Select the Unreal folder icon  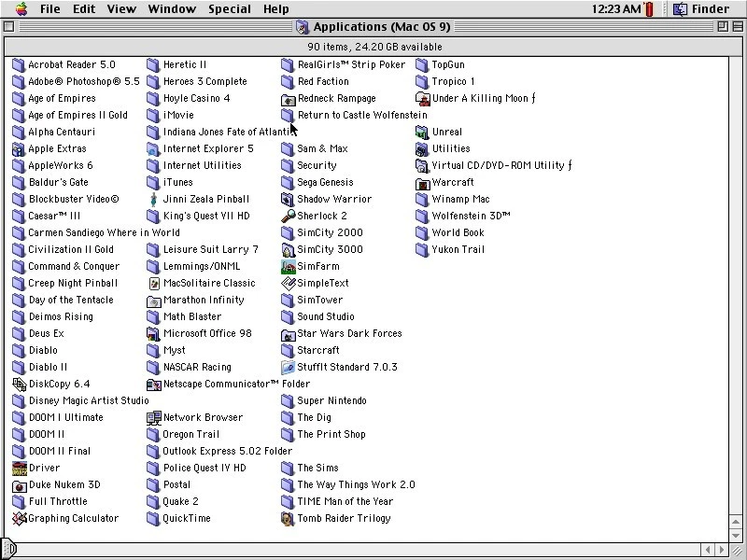[422, 132]
